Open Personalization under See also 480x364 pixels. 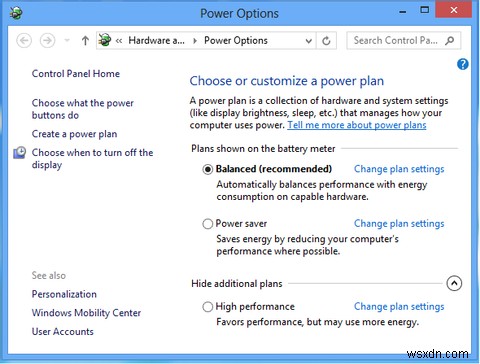64,294
